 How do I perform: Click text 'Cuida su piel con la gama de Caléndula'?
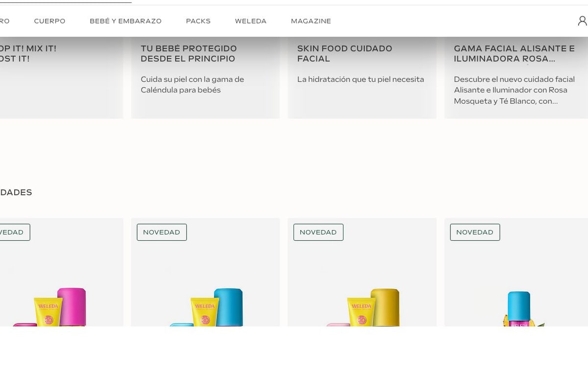[x=192, y=85]
